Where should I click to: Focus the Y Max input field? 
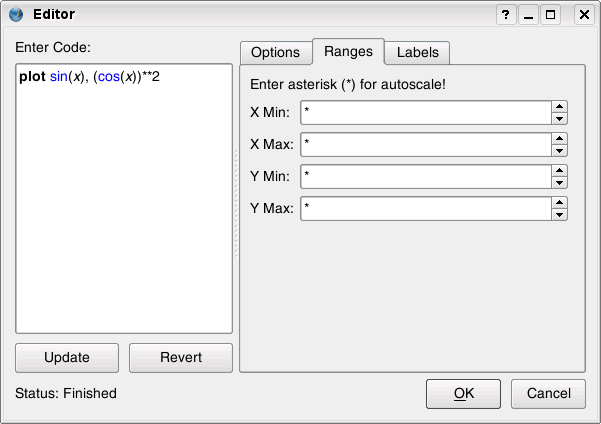[425, 208]
